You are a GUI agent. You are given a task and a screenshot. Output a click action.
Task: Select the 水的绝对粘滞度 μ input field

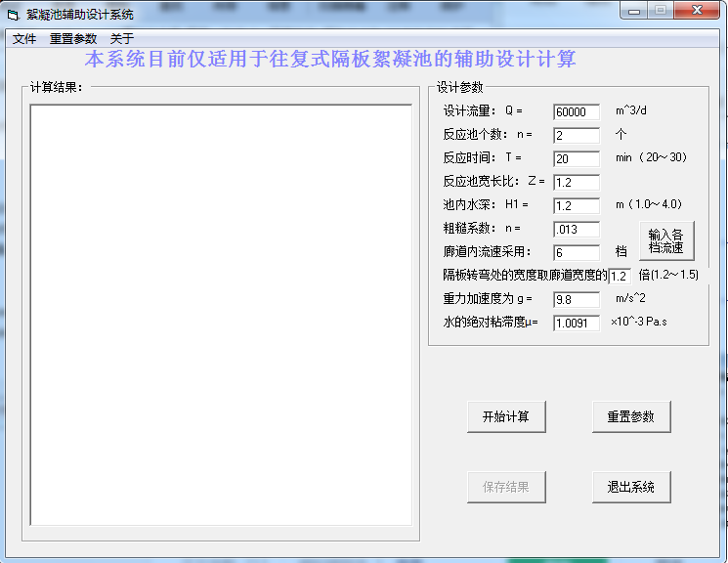(576, 323)
